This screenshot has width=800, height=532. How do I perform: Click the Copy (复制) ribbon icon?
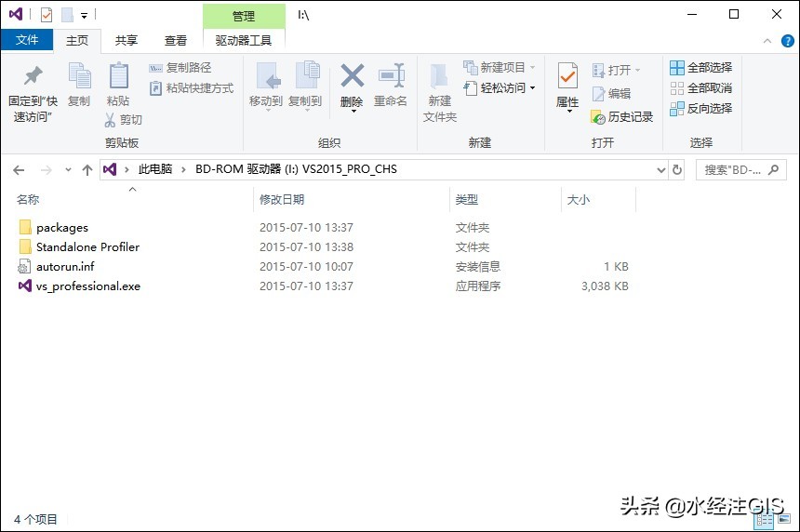click(80, 76)
